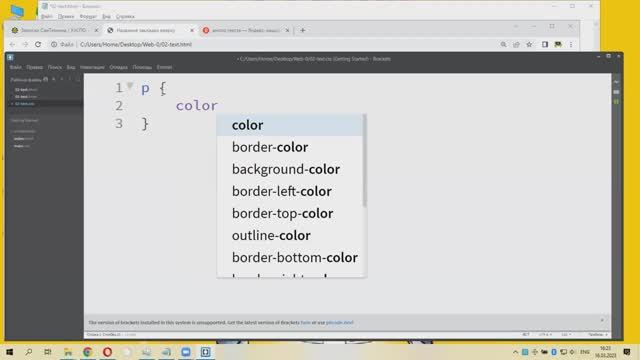Open 02-text.css in working files
Image resolution: width=640 pixels, height=360 pixels.
click(24, 104)
